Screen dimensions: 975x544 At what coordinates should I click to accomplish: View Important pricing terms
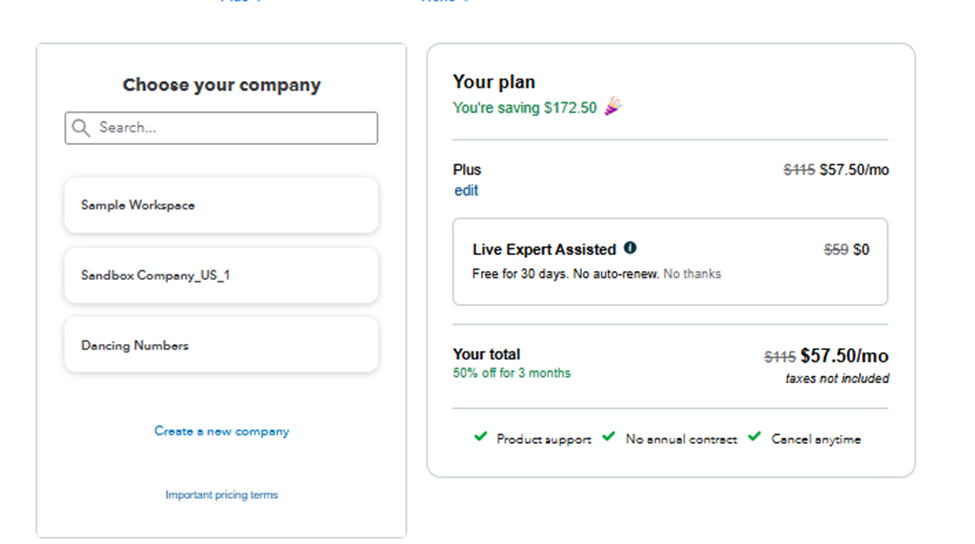coord(221,495)
